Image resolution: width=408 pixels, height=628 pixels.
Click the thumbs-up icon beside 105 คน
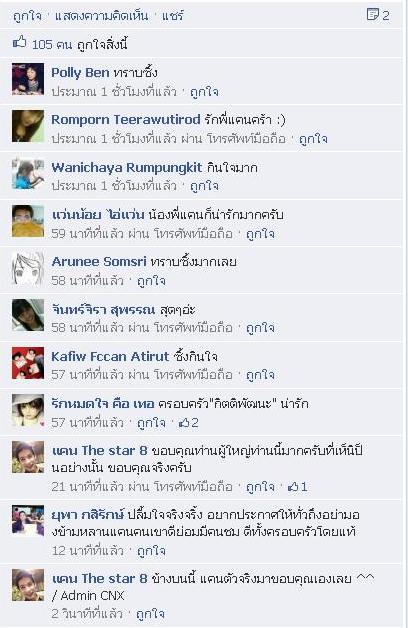pos(20,42)
